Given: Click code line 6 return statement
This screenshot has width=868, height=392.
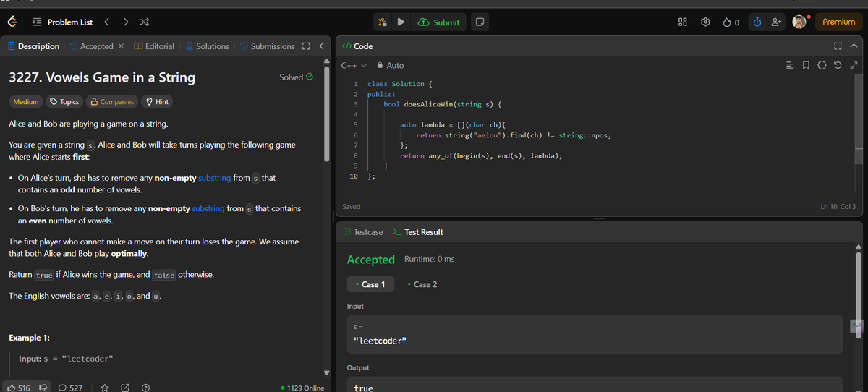Looking at the screenshot, I should coord(514,135).
